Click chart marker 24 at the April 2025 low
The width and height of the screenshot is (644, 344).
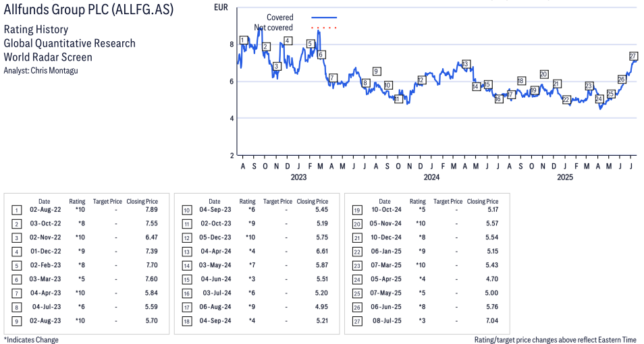(x=599, y=99)
